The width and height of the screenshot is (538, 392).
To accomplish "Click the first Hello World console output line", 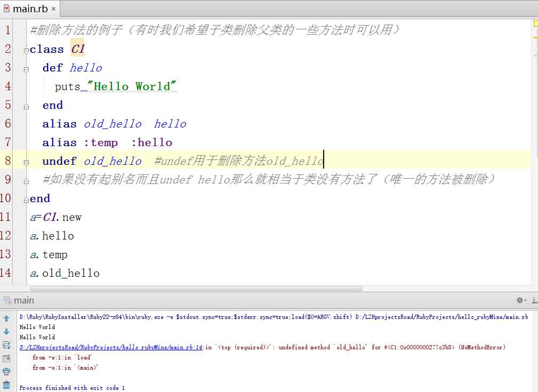I will [x=37, y=327].
